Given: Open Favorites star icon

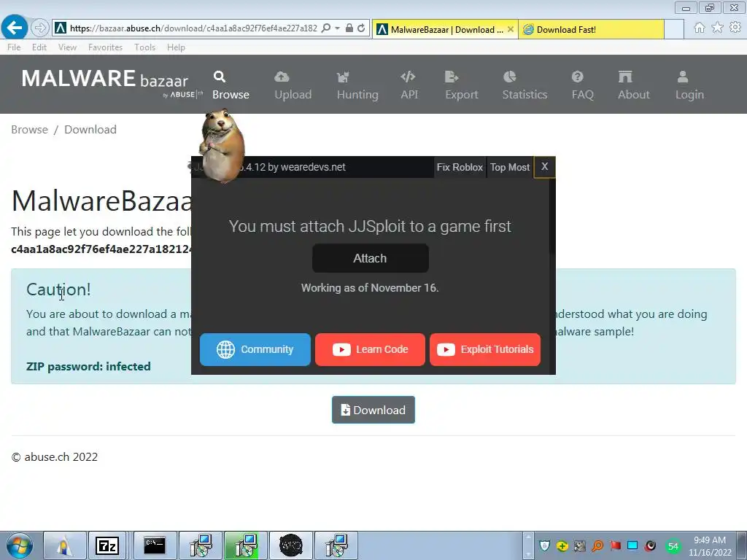Looking at the screenshot, I should tap(717, 28).
